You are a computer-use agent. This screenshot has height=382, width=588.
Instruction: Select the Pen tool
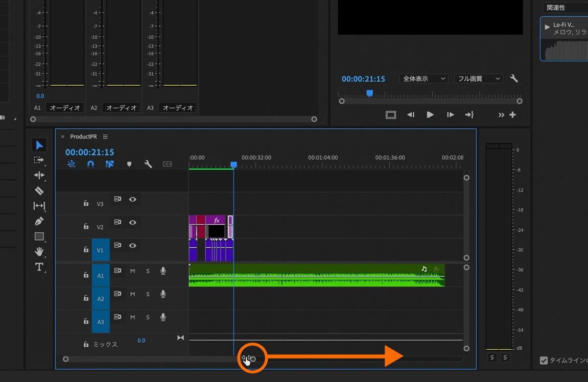tap(39, 221)
